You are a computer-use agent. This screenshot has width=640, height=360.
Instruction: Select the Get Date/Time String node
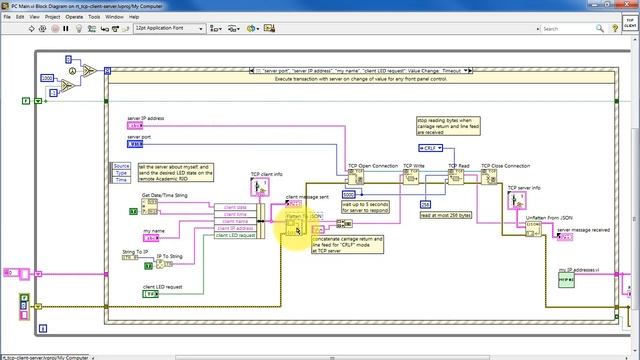[x=149, y=207]
